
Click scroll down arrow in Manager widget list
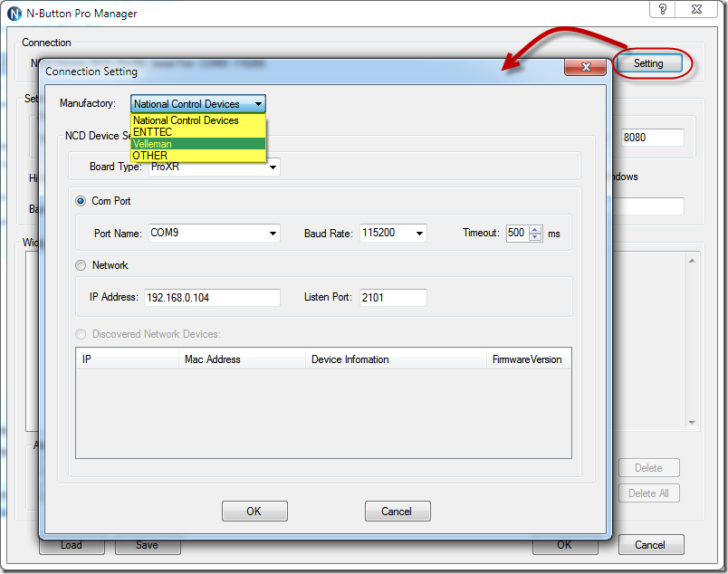tap(692, 422)
